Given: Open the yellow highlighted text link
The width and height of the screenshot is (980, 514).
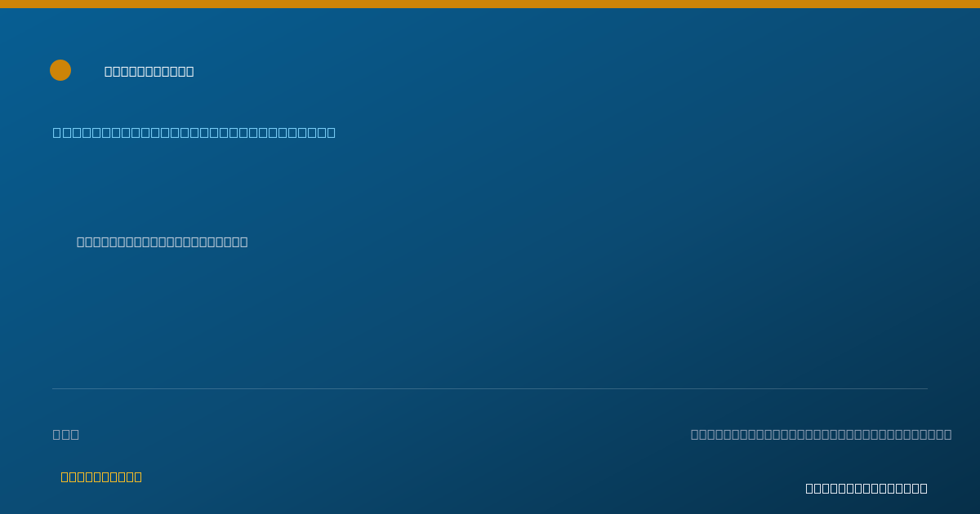Looking at the screenshot, I should 101,476.
